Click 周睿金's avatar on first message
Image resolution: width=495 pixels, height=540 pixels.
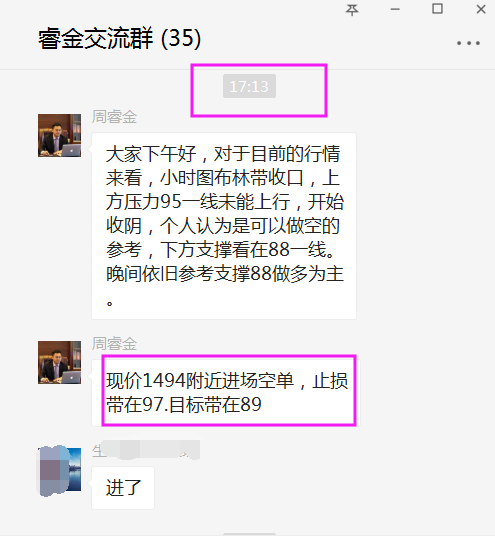pyautogui.click(x=60, y=135)
